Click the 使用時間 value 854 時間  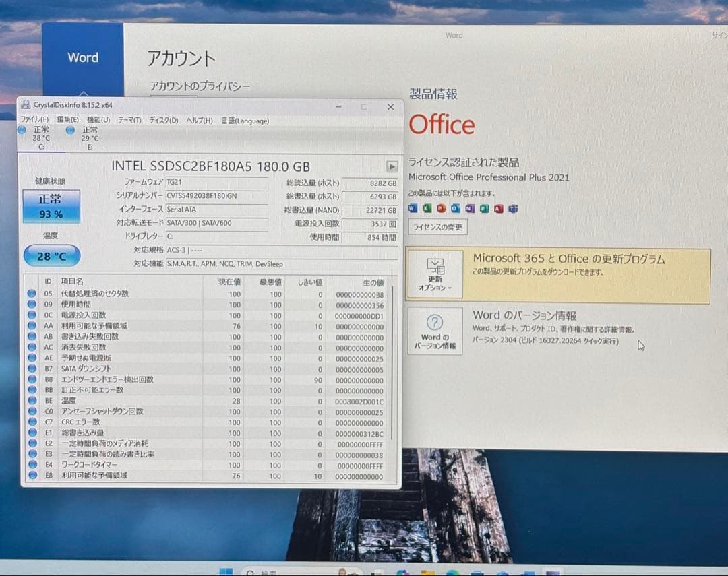pos(370,237)
